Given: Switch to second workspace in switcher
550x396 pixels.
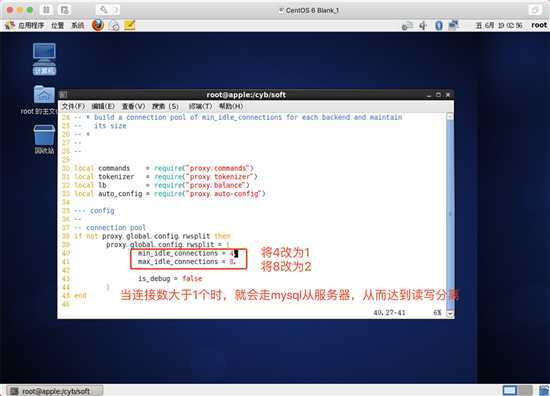Looking at the screenshot, I should pos(525,390).
